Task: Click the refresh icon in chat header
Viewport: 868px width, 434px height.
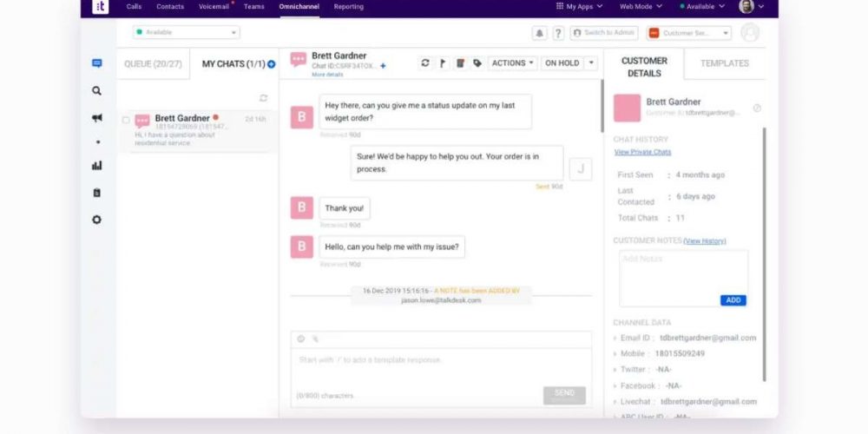Action: 424,63
